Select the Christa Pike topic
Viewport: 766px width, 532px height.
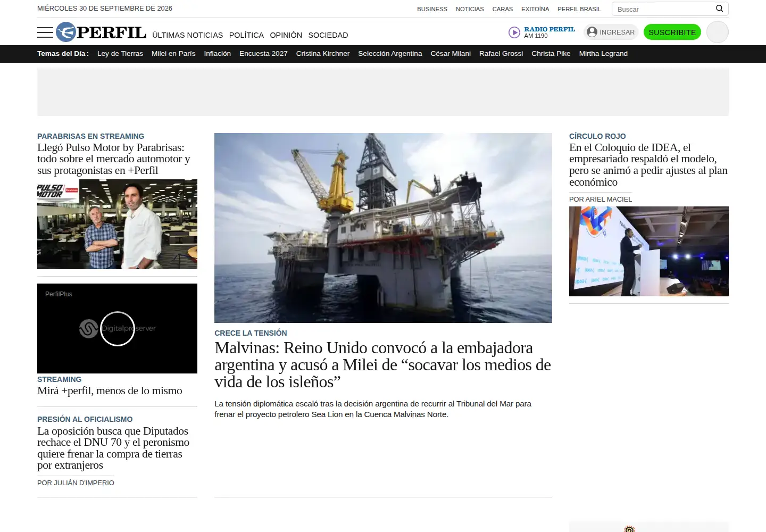[551, 54]
